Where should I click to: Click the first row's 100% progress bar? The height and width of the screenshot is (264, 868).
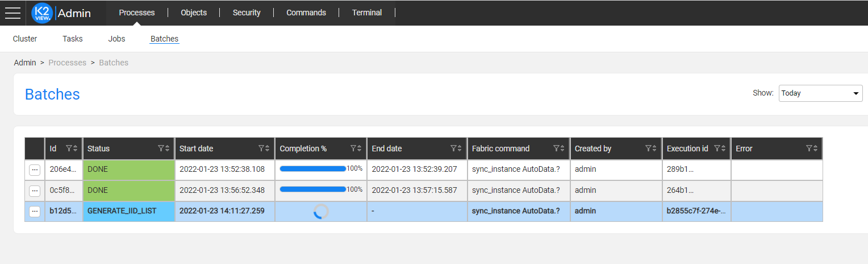[x=313, y=169]
